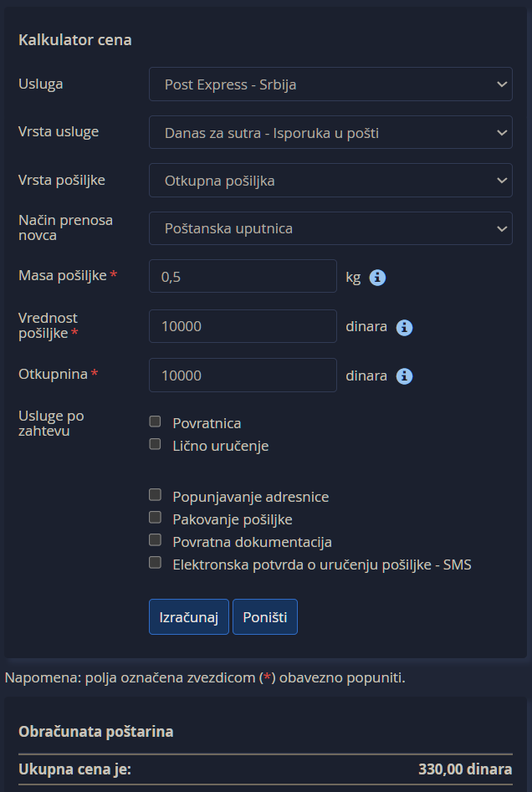This screenshot has height=792, width=532.
Task: Click info icon next to Masa pošiljke
Action: (x=377, y=278)
